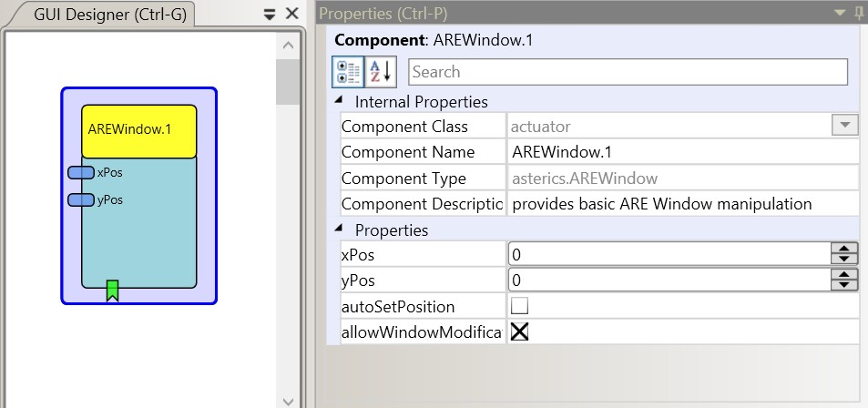The height and width of the screenshot is (408, 868).
Task: Click the GUI Designer vertical scrollbar thumb
Action: click(x=287, y=82)
